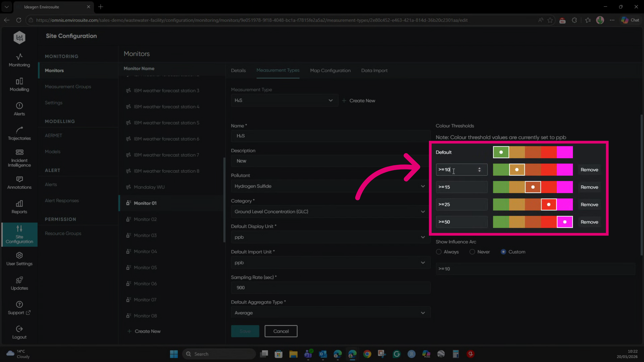This screenshot has height=362, width=644.
Task: Open the Monitoring section in the sidebar
Action: click(19, 60)
